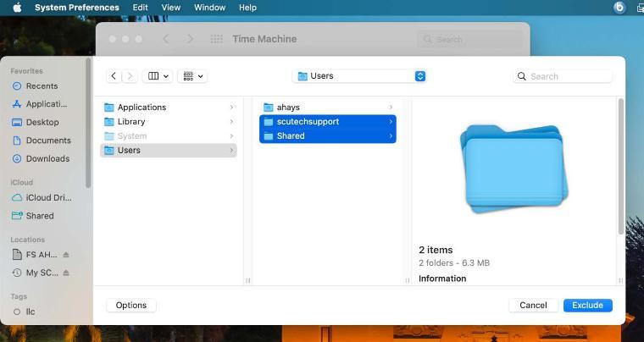Click the Information heading in the preview
The image size is (644, 342).
pos(442,279)
